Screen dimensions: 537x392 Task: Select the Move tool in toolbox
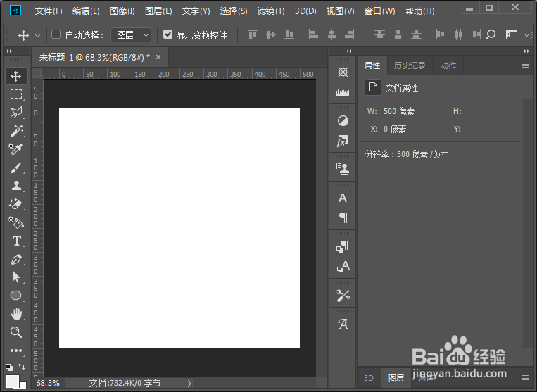pos(16,76)
